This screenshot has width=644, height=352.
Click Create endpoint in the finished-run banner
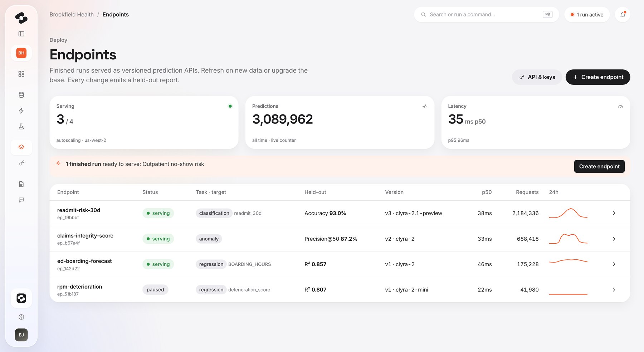pos(599,166)
